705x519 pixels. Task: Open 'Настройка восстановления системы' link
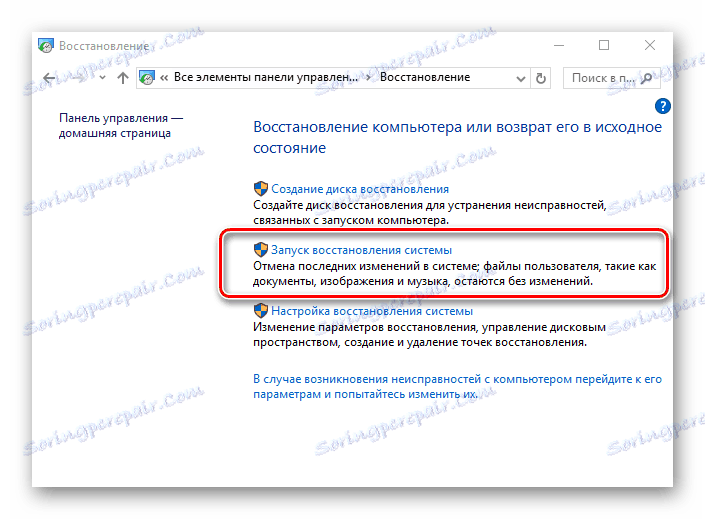[372, 311]
